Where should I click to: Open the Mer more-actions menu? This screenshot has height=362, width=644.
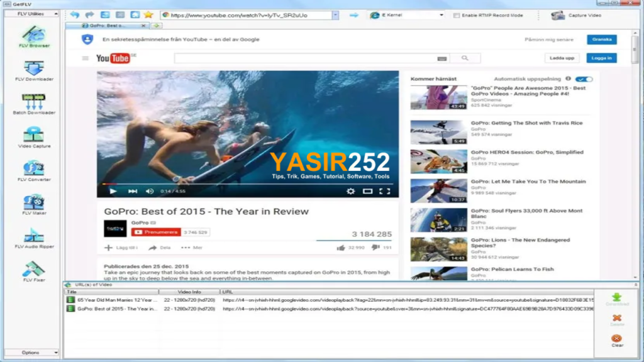192,248
